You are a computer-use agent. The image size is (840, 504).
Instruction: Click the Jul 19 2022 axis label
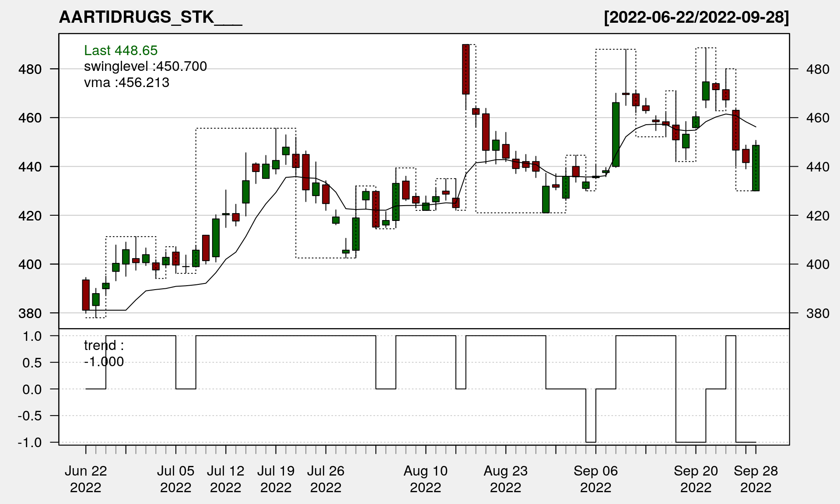(x=276, y=479)
